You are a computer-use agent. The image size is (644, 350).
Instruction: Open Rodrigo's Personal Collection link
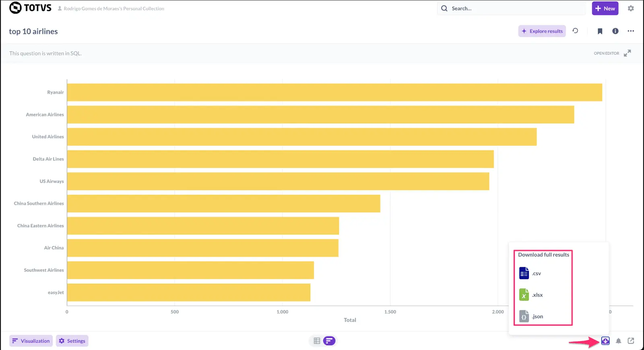(x=111, y=8)
